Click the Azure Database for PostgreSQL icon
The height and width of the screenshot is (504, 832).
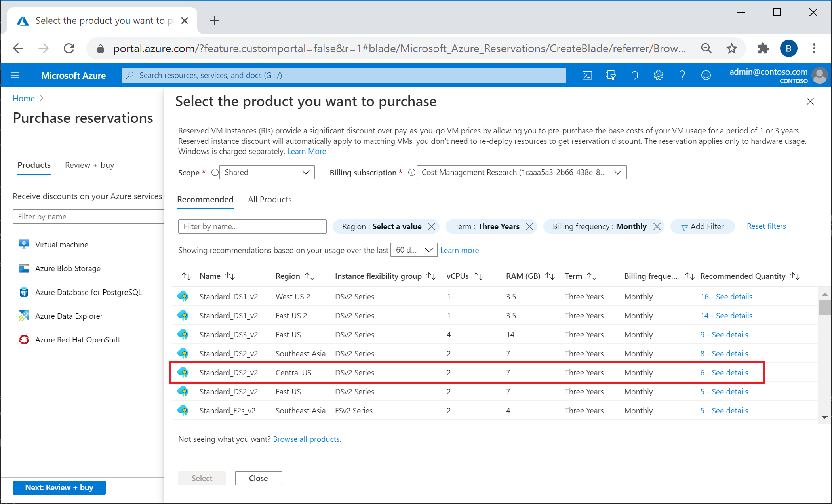pos(24,291)
